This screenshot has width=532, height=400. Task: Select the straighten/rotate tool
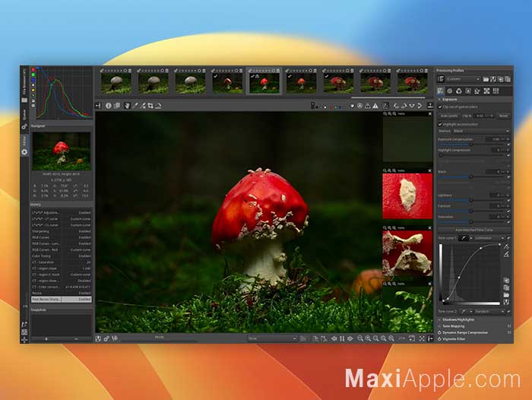[x=158, y=106]
